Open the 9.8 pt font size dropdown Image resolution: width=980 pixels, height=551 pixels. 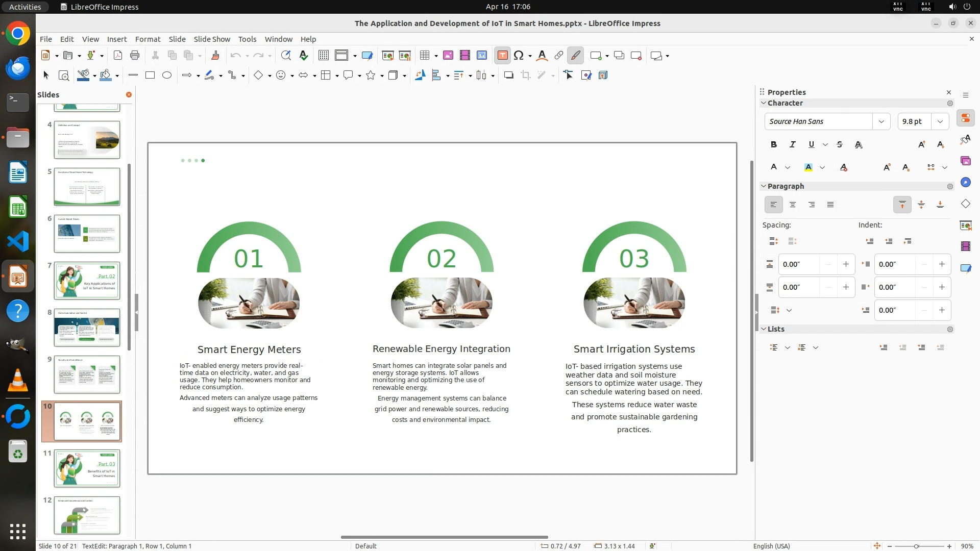(x=940, y=121)
